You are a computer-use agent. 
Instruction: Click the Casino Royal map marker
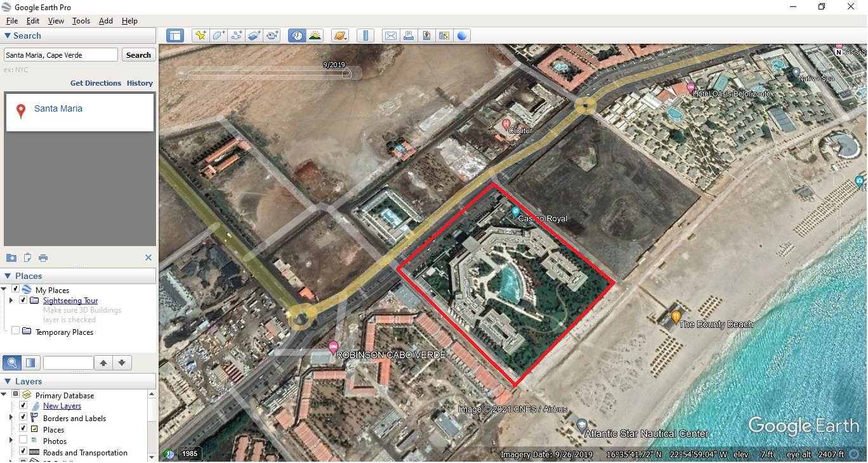coord(515,211)
